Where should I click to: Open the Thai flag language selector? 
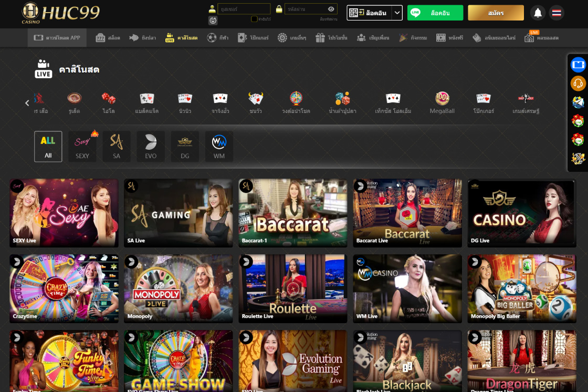[556, 13]
